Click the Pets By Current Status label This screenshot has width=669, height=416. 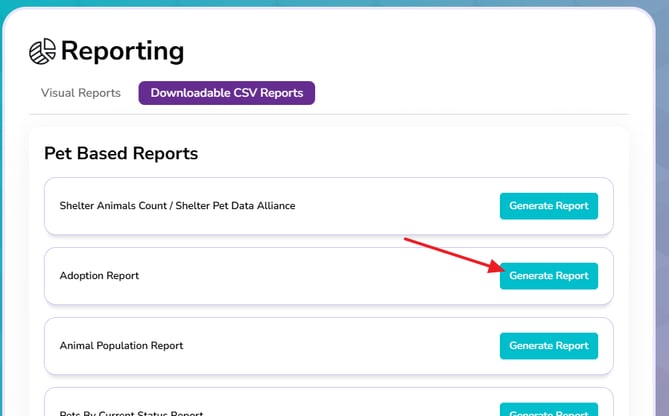click(x=131, y=413)
